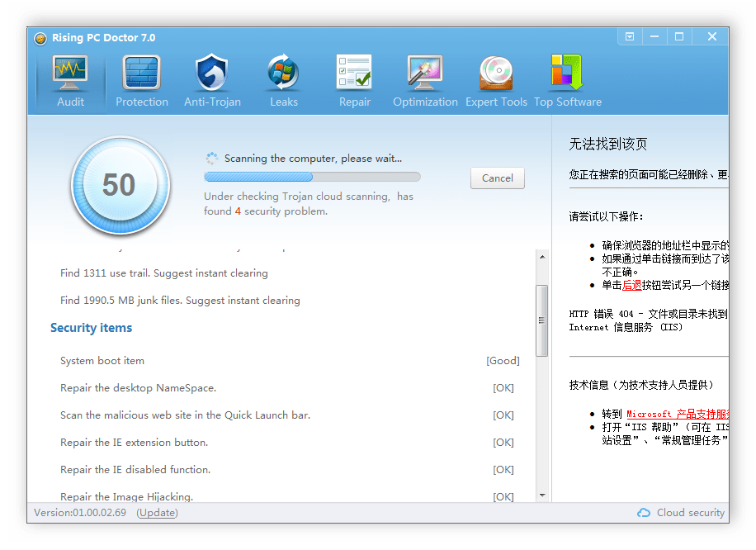Click the Rising PC Doctor title icon

point(40,38)
